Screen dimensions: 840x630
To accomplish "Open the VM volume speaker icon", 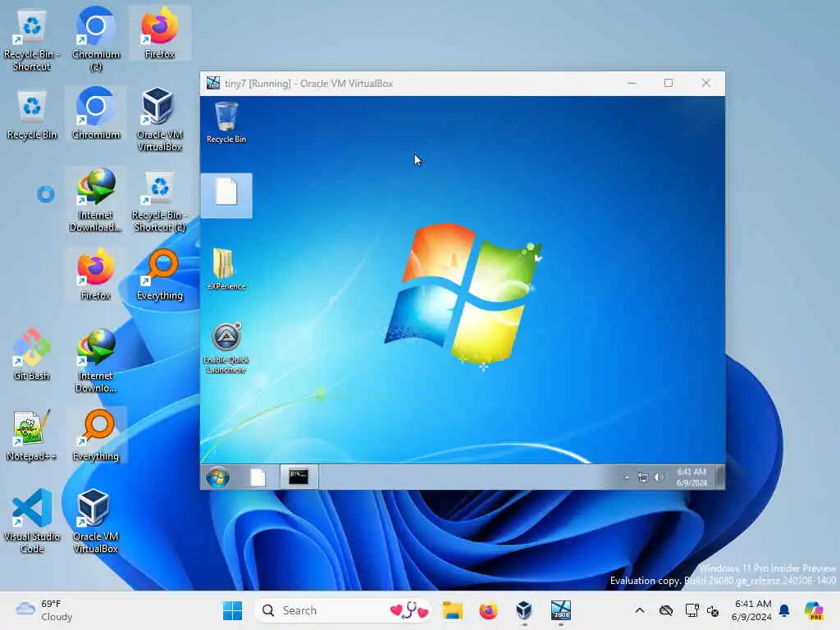I will (660, 477).
